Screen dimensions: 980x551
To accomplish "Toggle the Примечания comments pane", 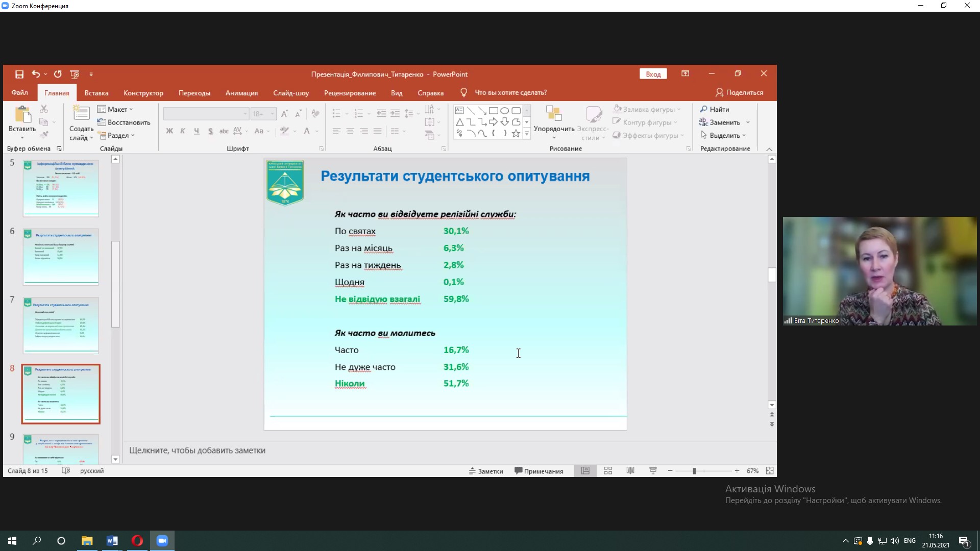I will coord(539,471).
